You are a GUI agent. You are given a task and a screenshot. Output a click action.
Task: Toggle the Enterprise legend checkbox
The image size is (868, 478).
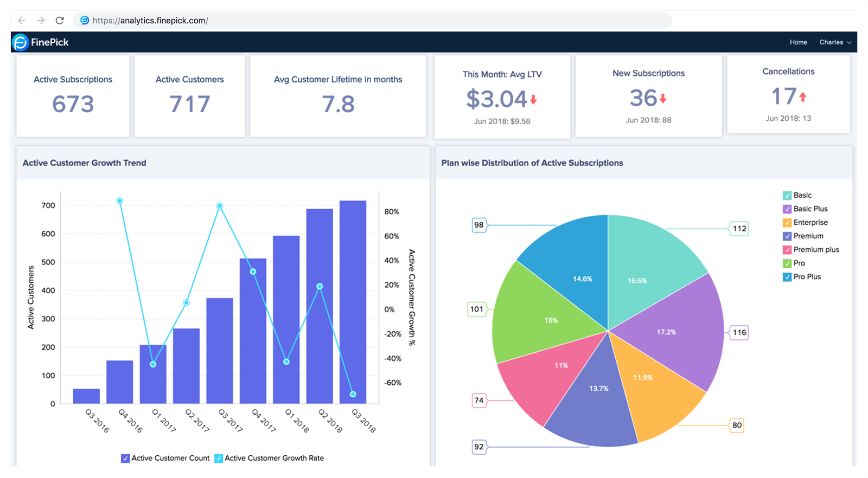[787, 223]
